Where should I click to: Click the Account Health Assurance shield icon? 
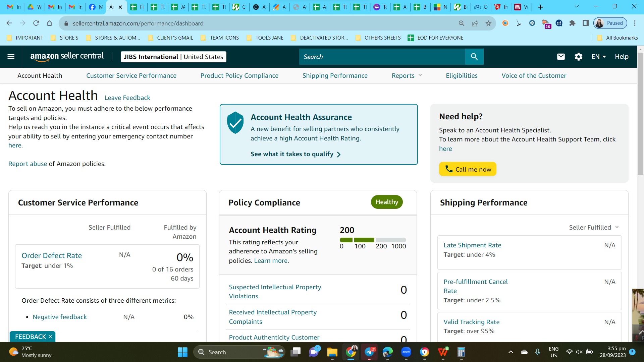click(235, 123)
